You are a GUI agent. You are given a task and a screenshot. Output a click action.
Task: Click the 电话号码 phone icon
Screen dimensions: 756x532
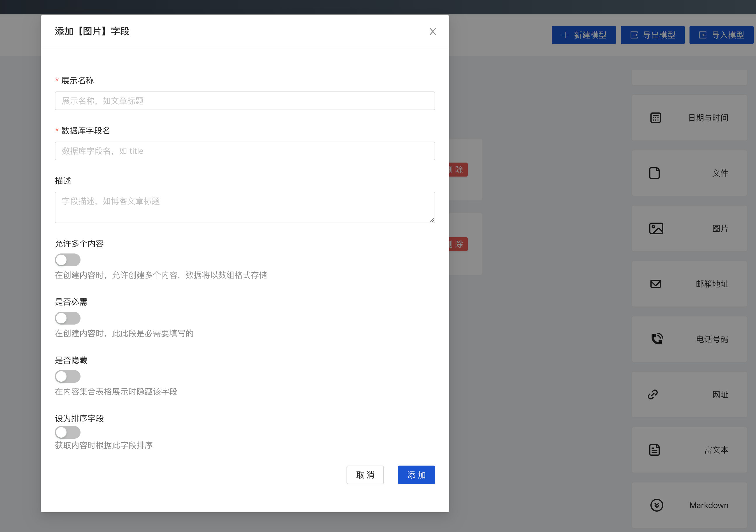coord(657,339)
